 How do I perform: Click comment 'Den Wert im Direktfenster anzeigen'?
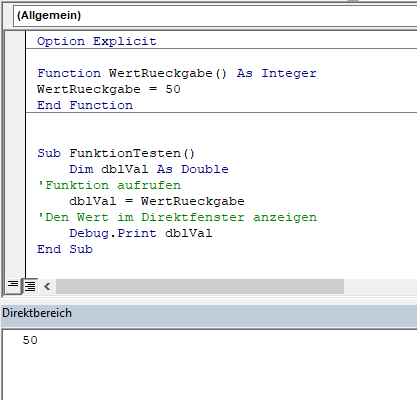pyautogui.click(x=177, y=217)
